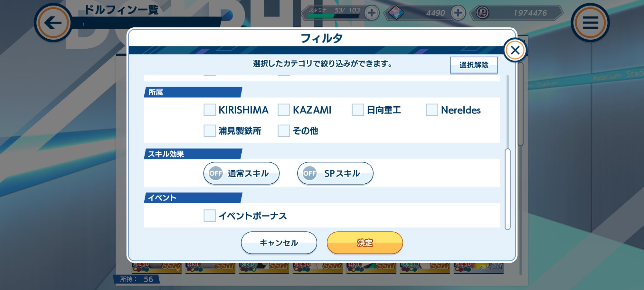
Task: Enable the イベントボーナス checkbox
Action: [x=210, y=216]
